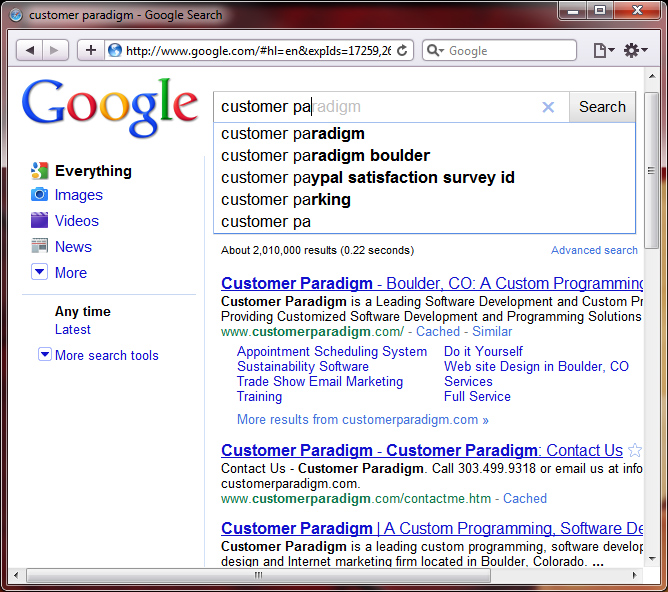This screenshot has width=668, height=592.
Task: Maximize the browser window
Action: (600, 10)
